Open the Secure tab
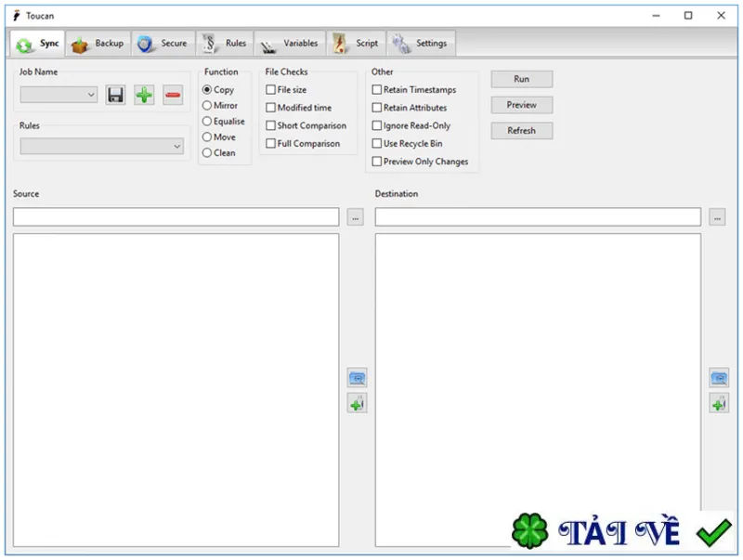 click(163, 44)
